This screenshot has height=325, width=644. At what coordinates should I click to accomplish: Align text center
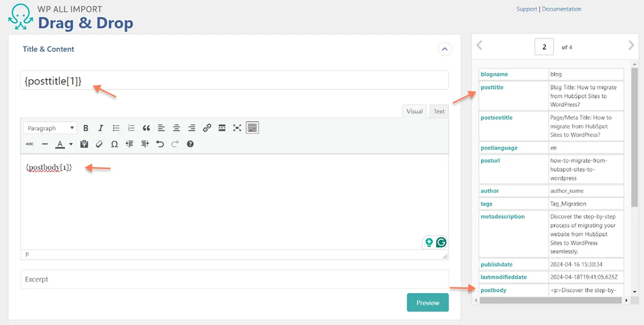177,128
